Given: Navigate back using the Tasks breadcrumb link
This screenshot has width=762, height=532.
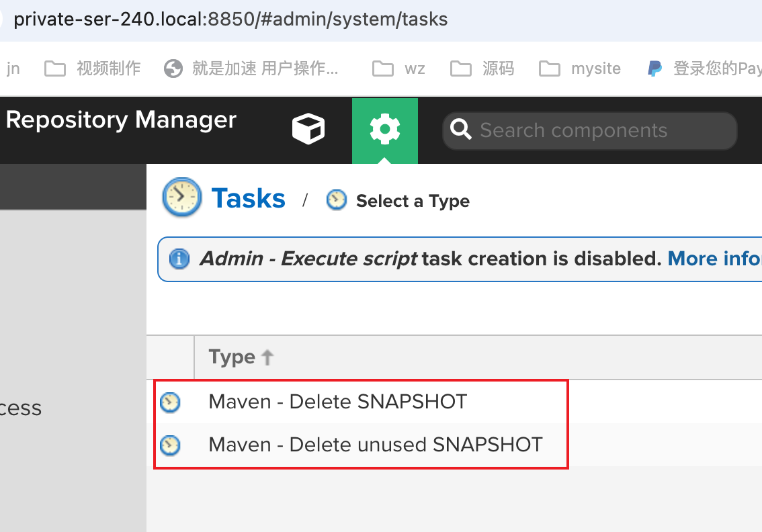Looking at the screenshot, I should click(x=248, y=197).
